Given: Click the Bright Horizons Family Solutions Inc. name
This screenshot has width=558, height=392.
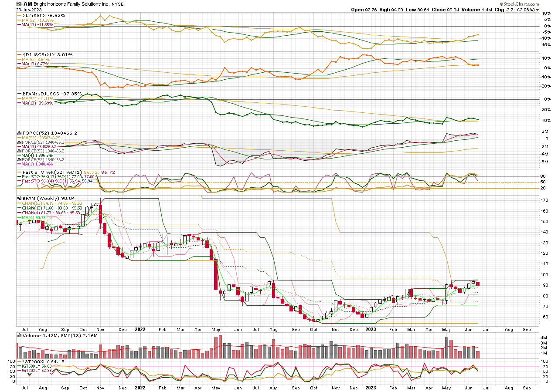Looking at the screenshot, I should point(72,3).
